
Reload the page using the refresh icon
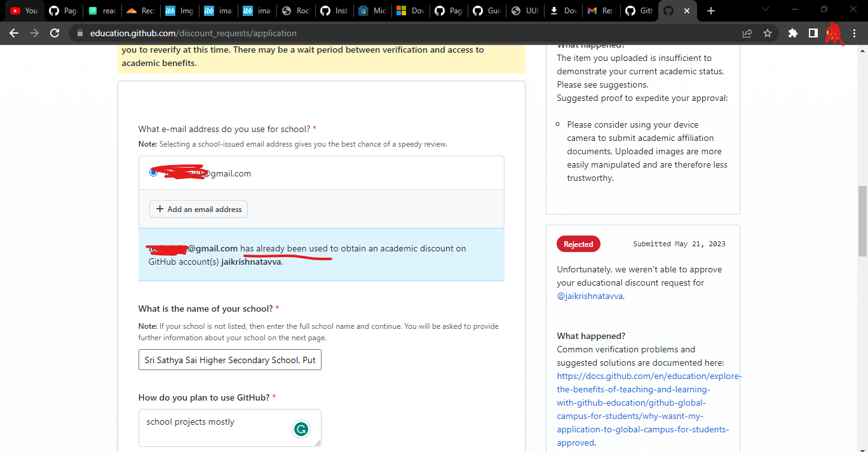coord(54,33)
